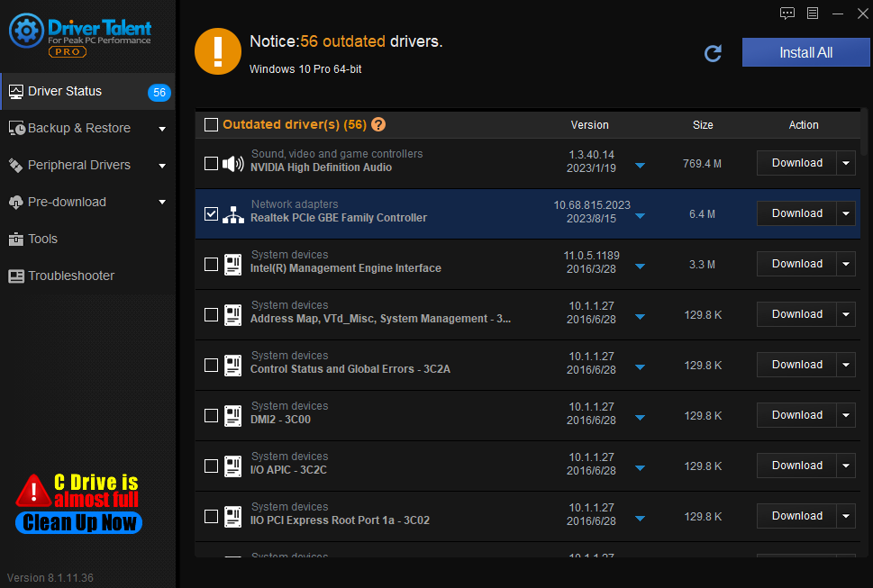Click the Realtek network adapter icon
This screenshot has height=588, width=873.
pos(232,214)
